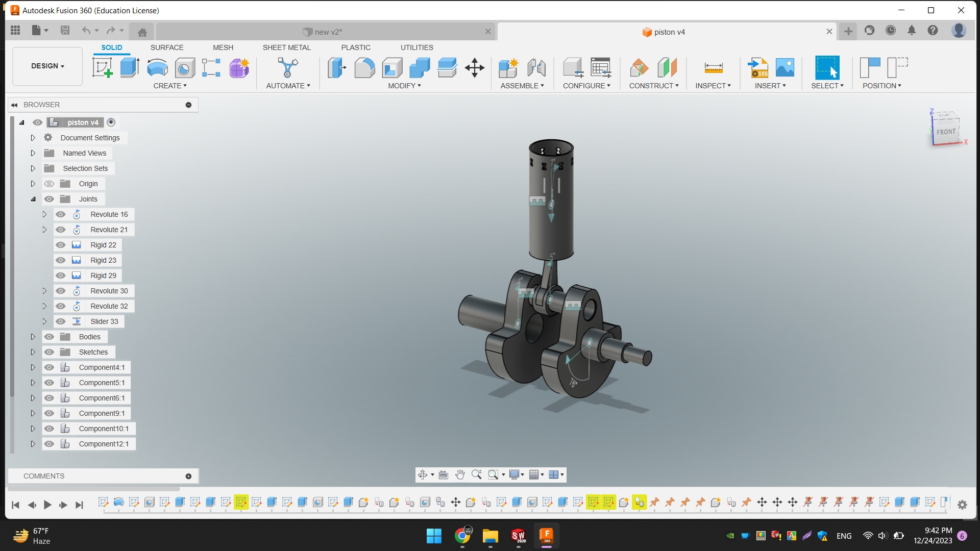Viewport: 980px width, 551px height.
Task: Select the Move/Copy arrows tool
Action: [475, 67]
